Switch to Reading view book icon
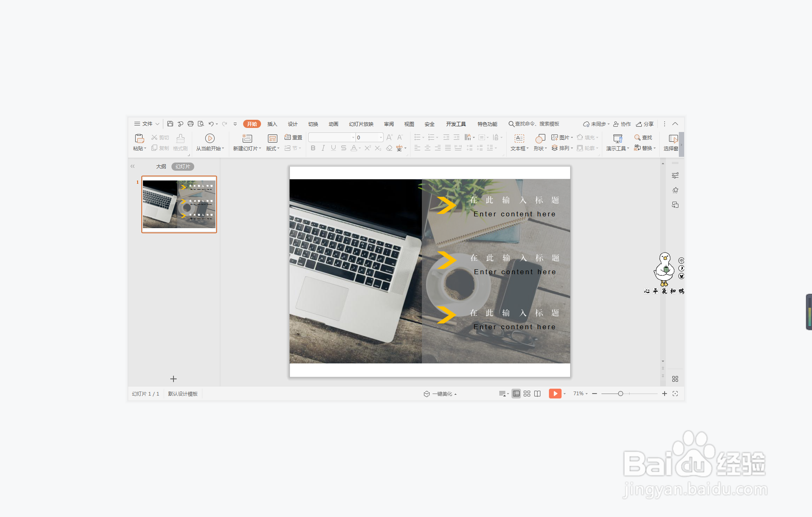The height and width of the screenshot is (517, 812). [x=538, y=394]
